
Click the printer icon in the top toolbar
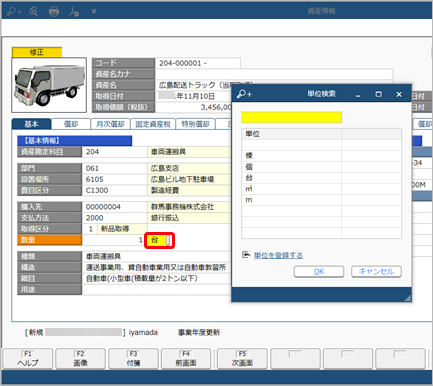54,12
